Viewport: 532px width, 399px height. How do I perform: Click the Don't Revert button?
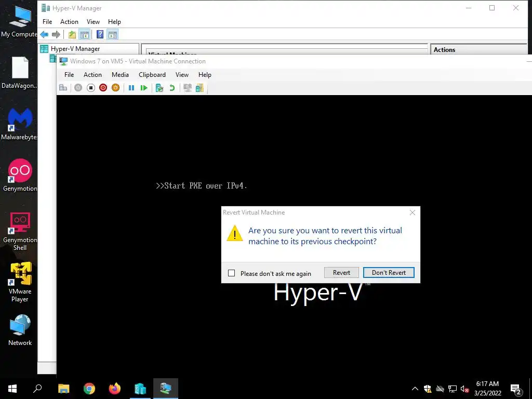coord(389,272)
